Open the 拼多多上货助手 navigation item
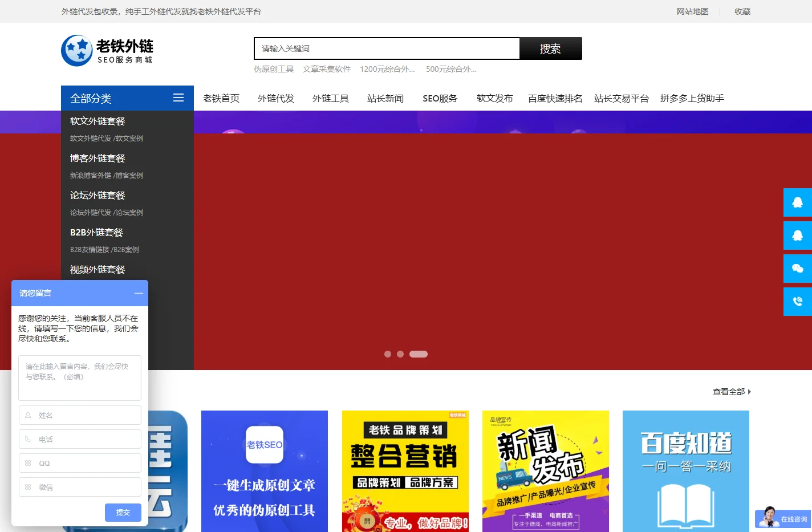The image size is (812, 532). pyautogui.click(x=692, y=98)
